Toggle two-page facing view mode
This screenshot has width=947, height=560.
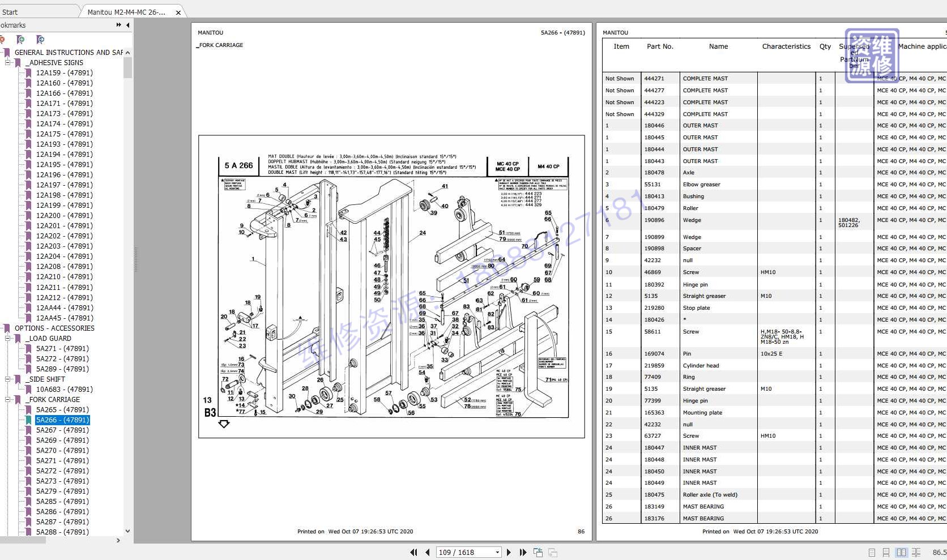coord(901,552)
